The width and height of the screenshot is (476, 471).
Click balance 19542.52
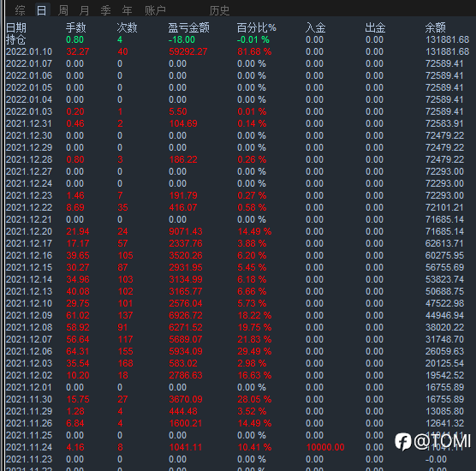point(444,376)
